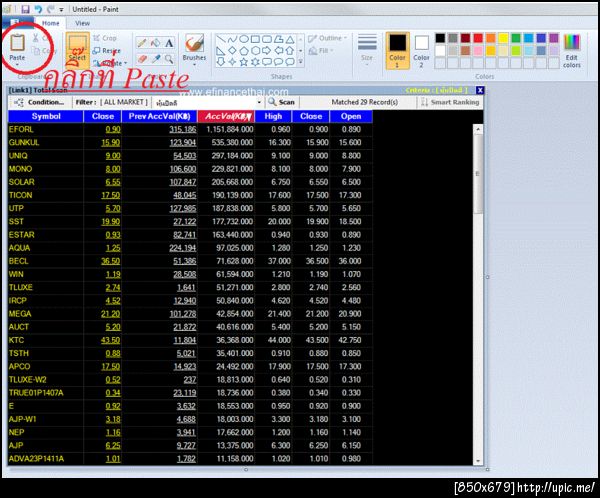Viewport: 600px width, 498px height.
Task: Choose the Rounded rectangle shape
Action: click(x=267, y=39)
